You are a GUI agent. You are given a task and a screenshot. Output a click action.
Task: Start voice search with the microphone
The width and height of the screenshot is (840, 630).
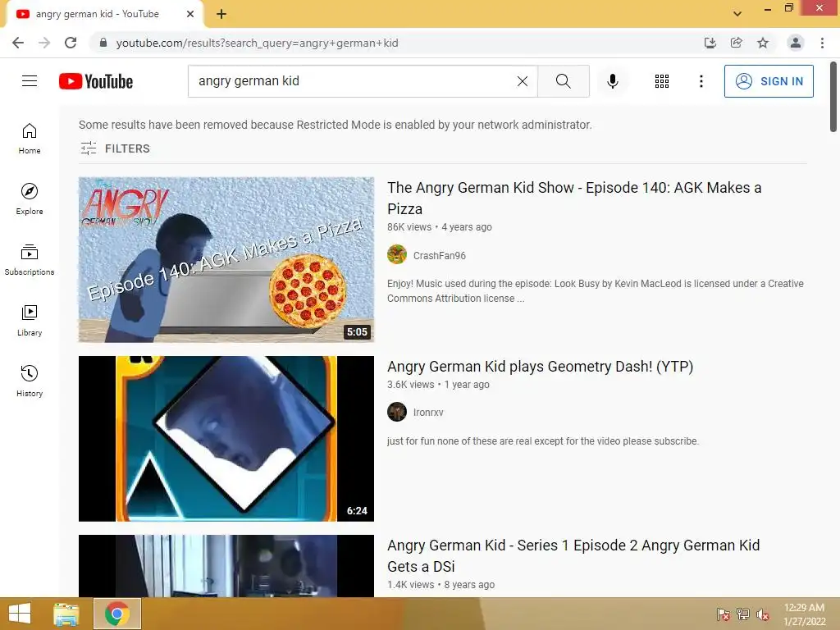[612, 81]
